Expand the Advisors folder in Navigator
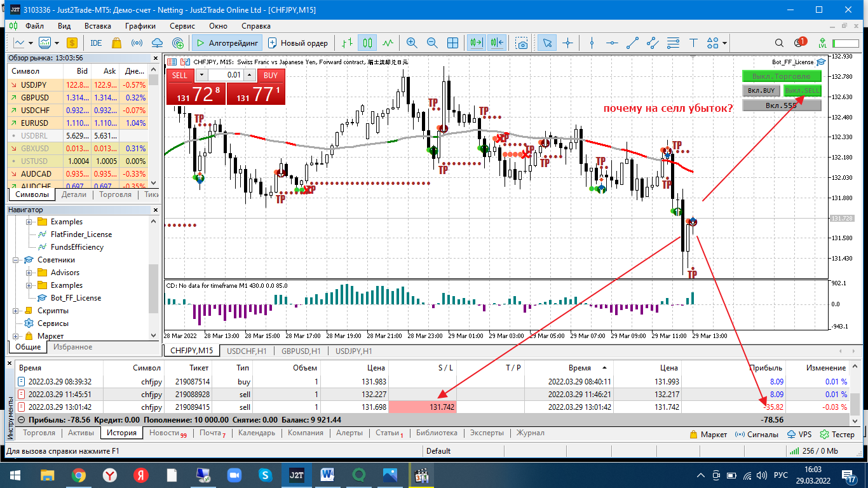The height and width of the screenshot is (488, 868). tap(29, 273)
